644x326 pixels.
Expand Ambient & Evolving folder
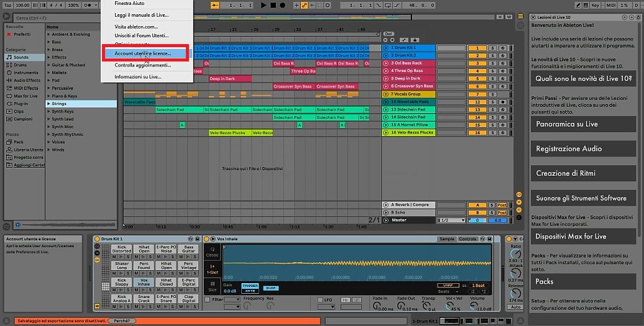coord(48,34)
